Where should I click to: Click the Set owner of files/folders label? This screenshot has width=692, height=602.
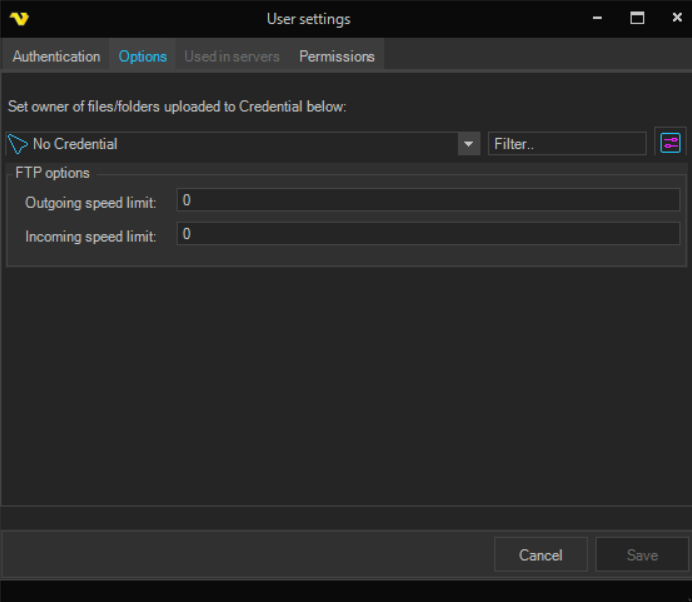(176, 107)
